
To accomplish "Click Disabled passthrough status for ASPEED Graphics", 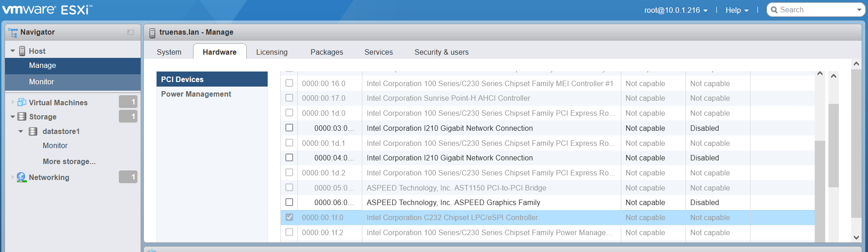I will pos(705,202).
